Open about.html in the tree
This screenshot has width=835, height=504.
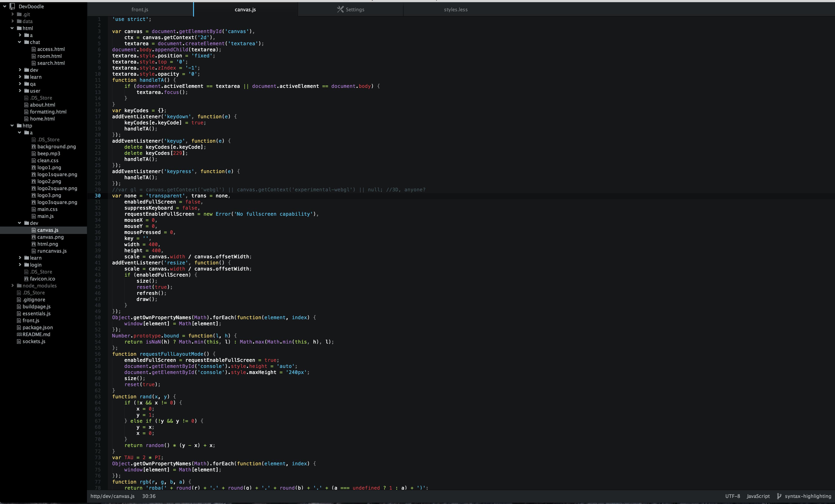[x=42, y=105]
